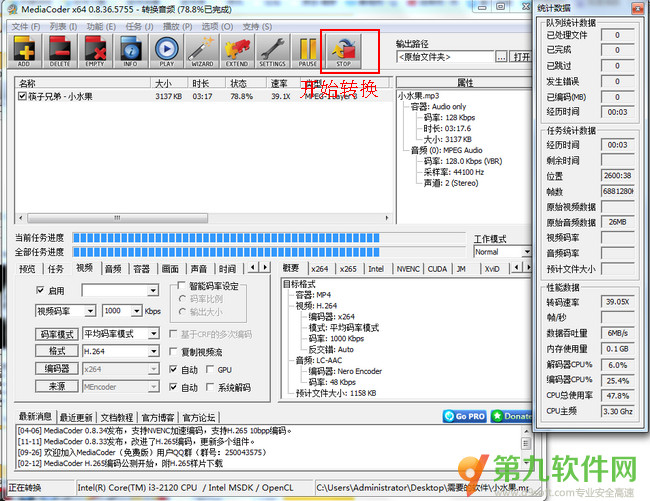
Task: Click the Go PRO button
Action: click(x=465, y=416)
